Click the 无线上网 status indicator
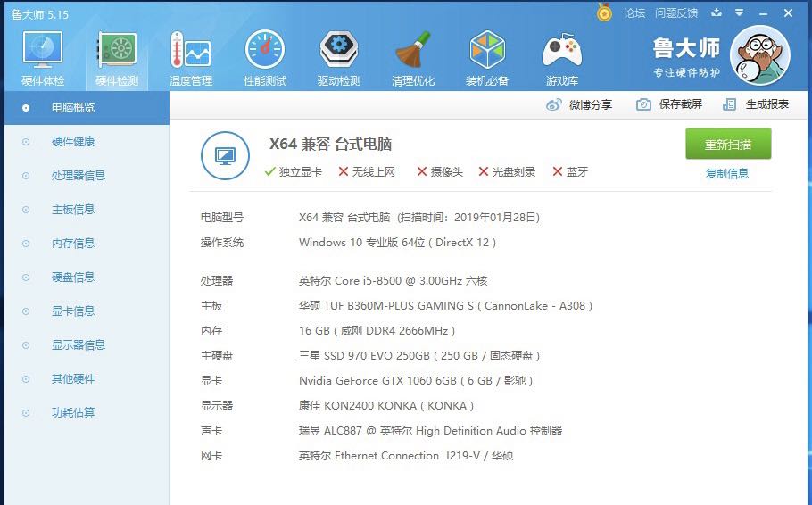 [x=367, y=172]
